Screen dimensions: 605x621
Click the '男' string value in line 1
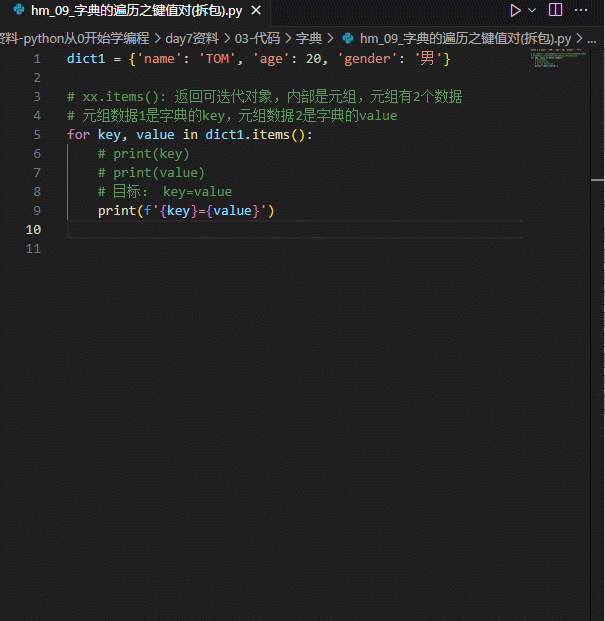pyautogui.click(x=428, y=59)
